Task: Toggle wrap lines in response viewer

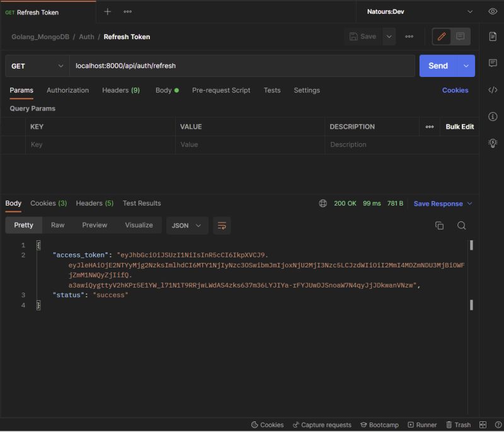Action: click(222, 225)
